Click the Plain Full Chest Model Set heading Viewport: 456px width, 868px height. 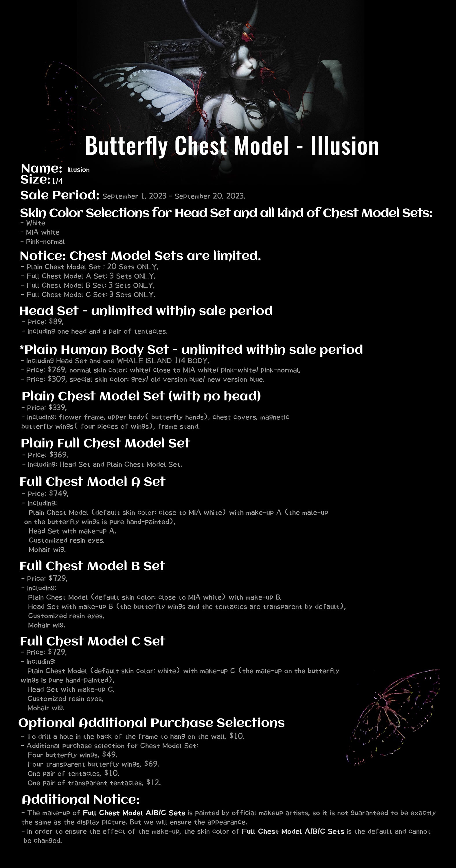(105, 443)
